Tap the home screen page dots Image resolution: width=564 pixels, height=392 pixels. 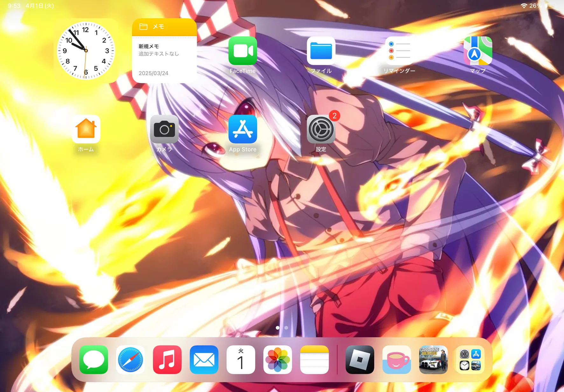click(x=282, y=327)
